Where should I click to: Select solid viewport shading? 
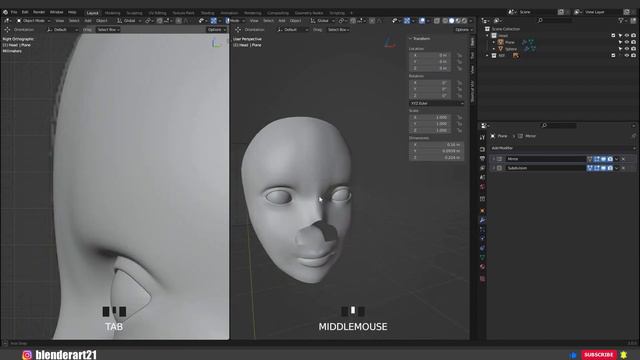451,20
